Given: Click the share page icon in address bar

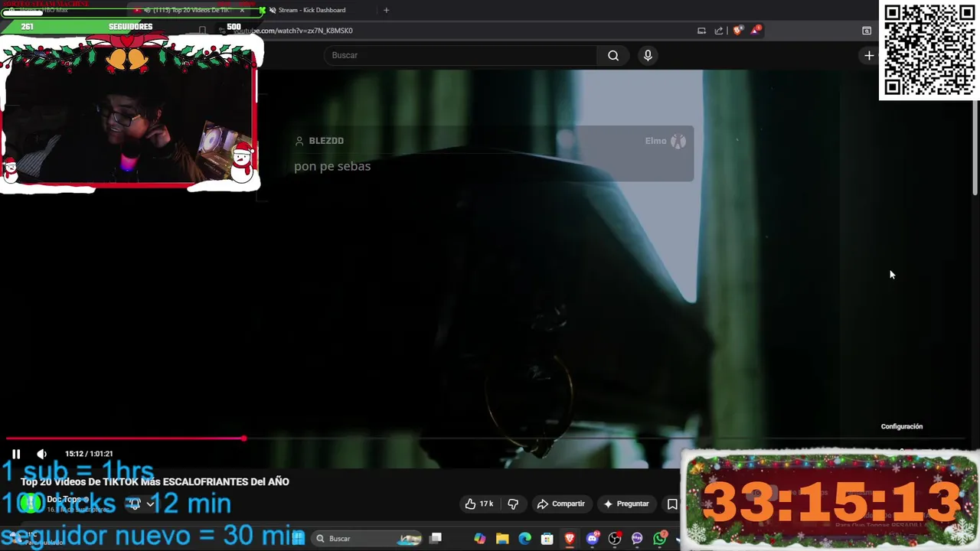Looking at the screenshot, I should point(719,31).
